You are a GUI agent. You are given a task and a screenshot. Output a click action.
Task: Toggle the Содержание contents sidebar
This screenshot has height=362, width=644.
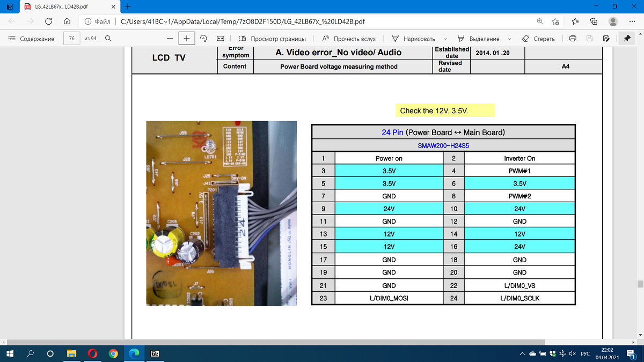(x=32, y=39)
